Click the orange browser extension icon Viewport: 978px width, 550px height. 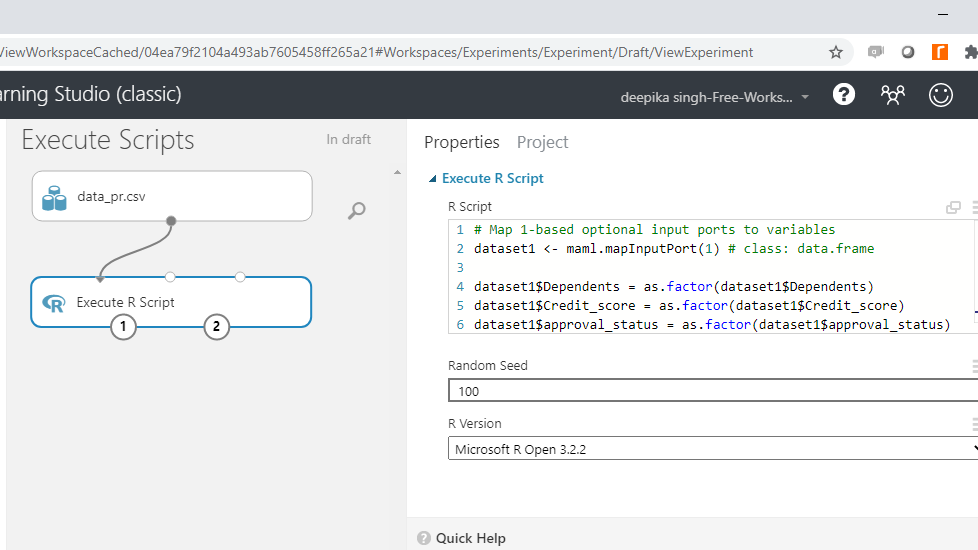[x=939, y=52]
